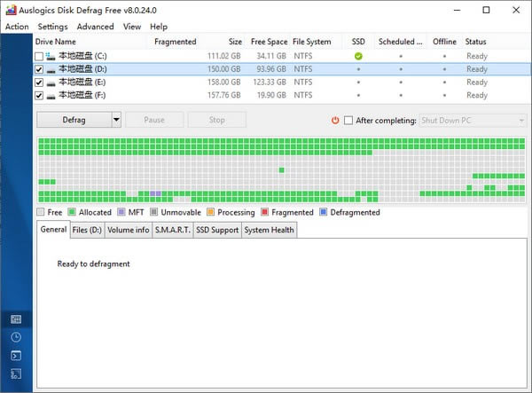Click the Defrag button

[74, 120]
